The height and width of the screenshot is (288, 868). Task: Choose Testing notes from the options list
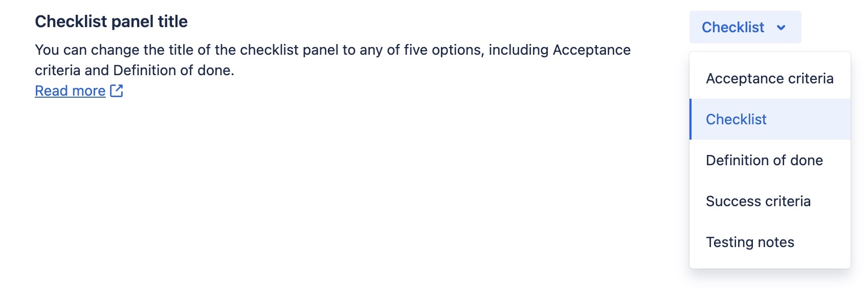coord(750,242)
